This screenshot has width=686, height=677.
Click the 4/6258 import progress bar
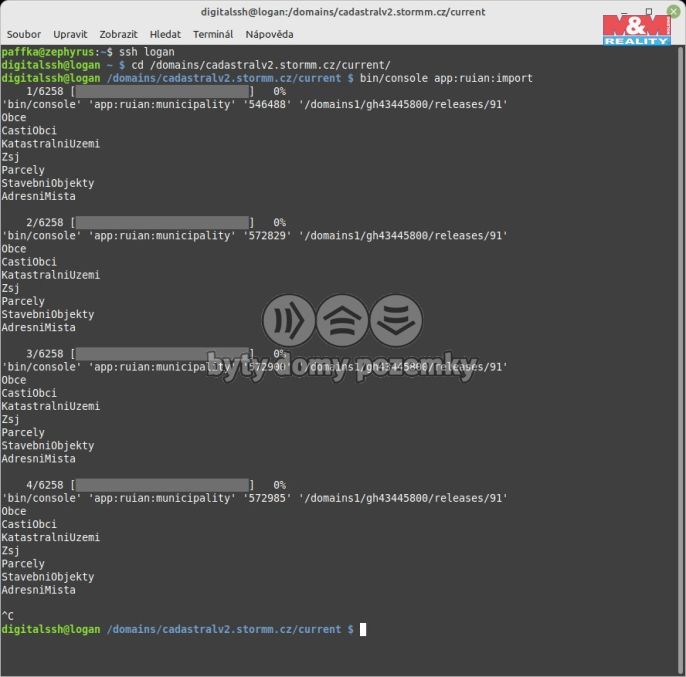[161, 485]
